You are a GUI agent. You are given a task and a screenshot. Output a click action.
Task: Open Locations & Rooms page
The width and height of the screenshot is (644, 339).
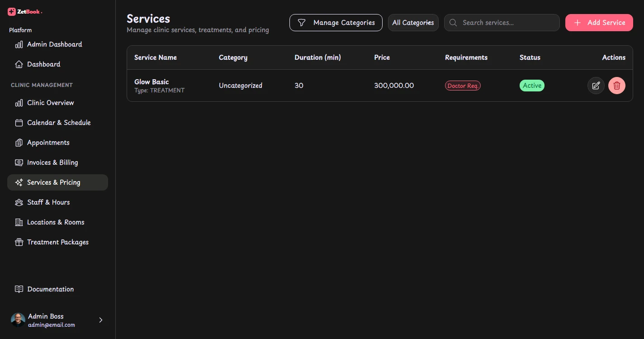57,222
